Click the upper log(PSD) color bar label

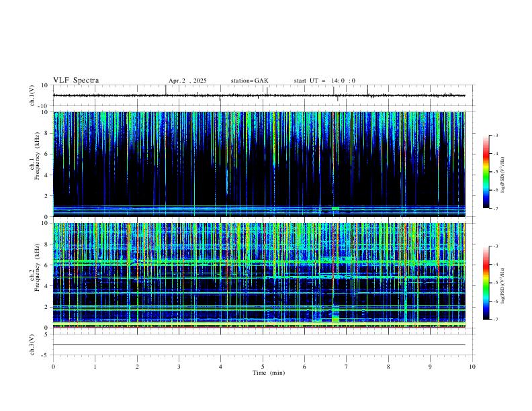click(x=502, y=175)
